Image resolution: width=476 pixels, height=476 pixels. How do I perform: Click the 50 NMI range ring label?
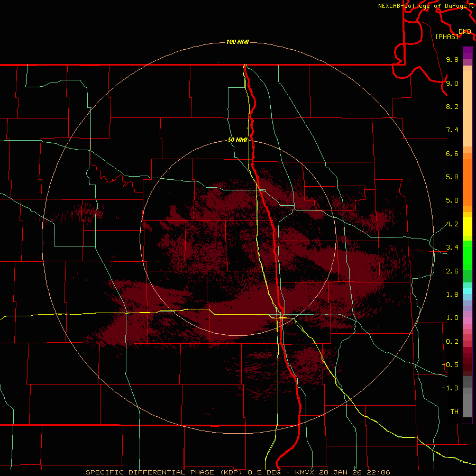coord(237,140)
